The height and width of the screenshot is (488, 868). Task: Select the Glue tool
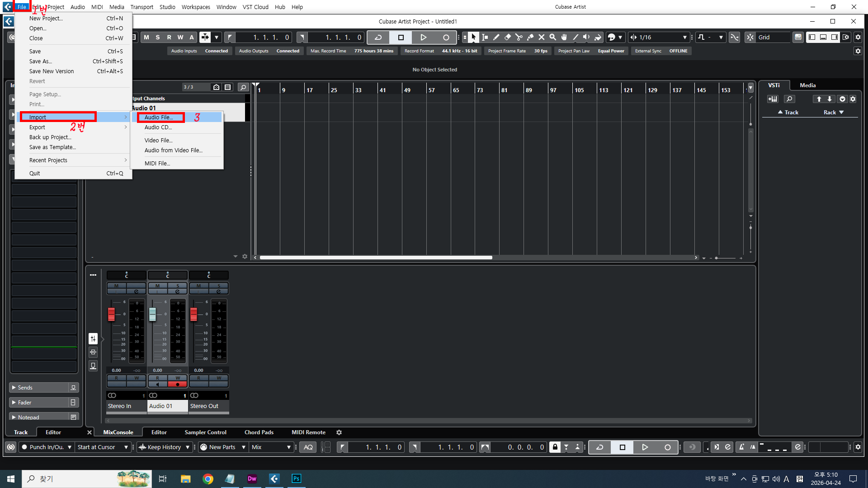click(530, 37)
